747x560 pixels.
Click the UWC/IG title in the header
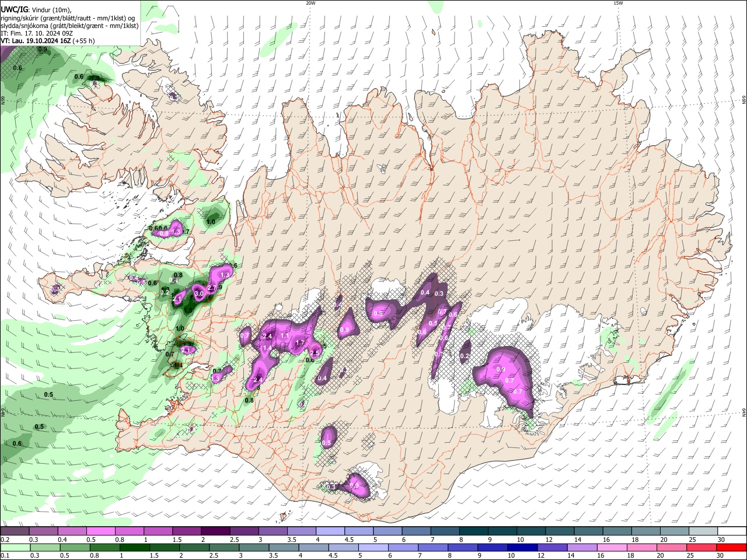click(x=14, y=9)
